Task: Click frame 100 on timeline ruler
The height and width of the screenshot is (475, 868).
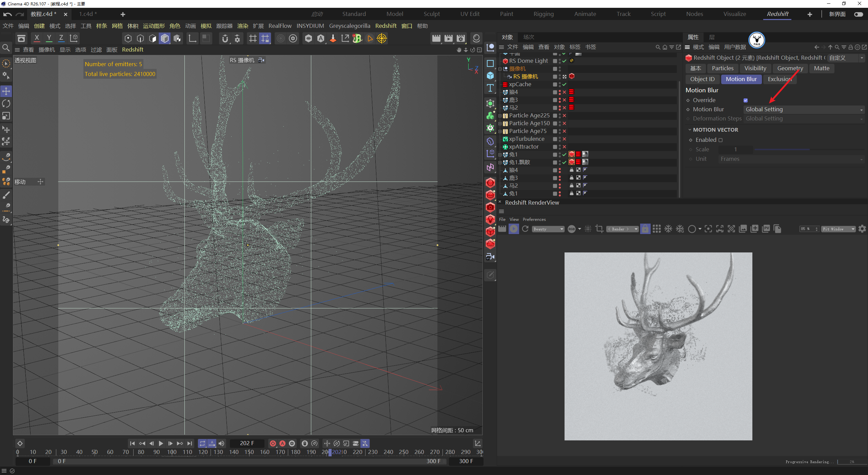Action: tap(172, 452)
